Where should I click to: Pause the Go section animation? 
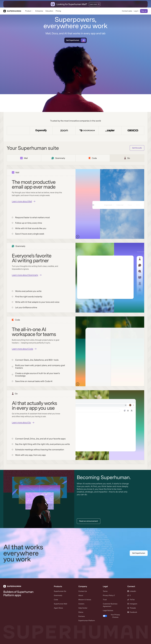[x=78, y=458]
